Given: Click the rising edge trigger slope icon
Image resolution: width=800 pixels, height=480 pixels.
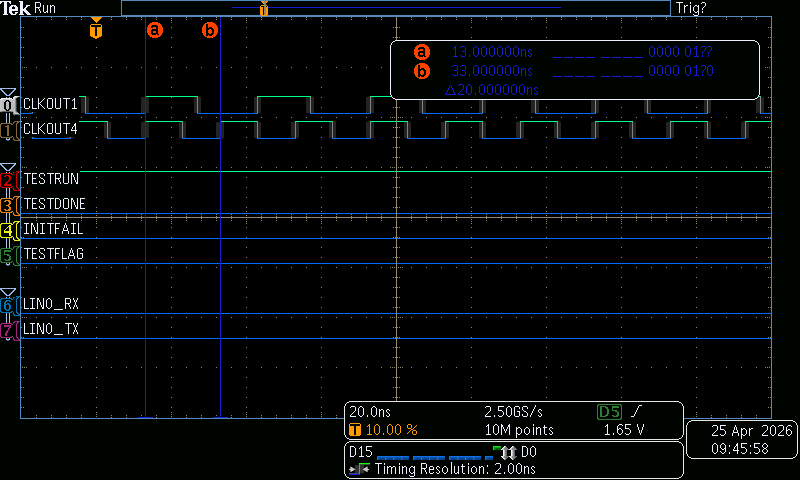Looking at the screenshot, I should pyautogui.click(x=637, y=411).
